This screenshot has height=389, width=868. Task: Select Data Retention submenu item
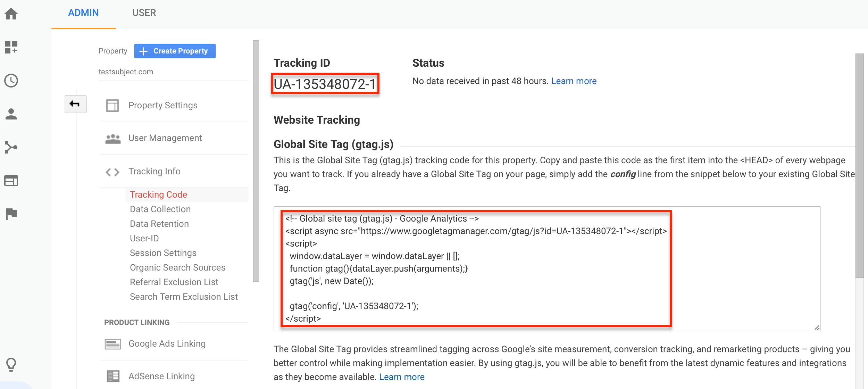pos(159,224)
